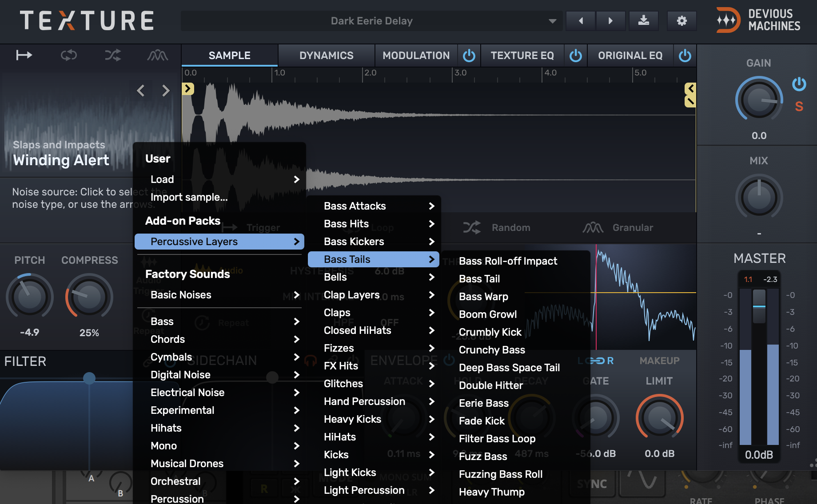Click the yellow fade handle marker
The height and width of the screenshot is (504, 817).
click(x=690, y=102)
